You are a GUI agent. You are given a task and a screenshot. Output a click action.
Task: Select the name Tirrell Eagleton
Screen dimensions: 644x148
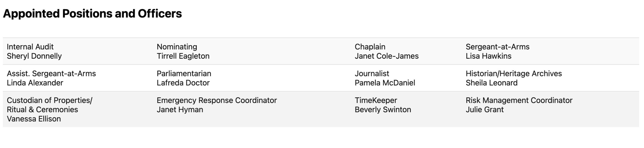coord(183,56)
